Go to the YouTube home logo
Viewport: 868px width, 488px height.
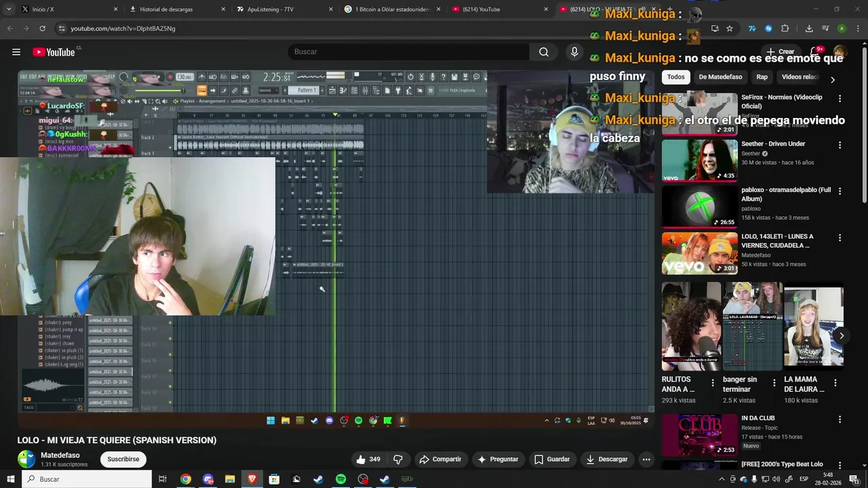point(54,52)
